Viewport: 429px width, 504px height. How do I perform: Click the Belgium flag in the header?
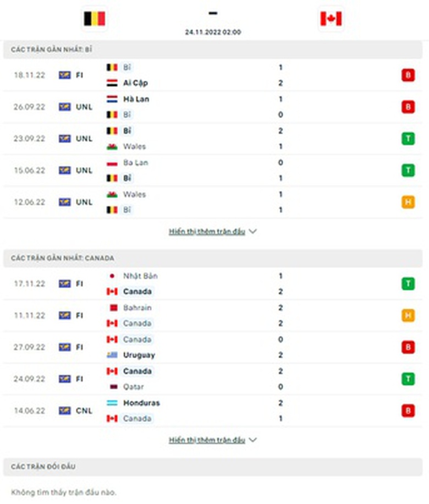[94, 19]
